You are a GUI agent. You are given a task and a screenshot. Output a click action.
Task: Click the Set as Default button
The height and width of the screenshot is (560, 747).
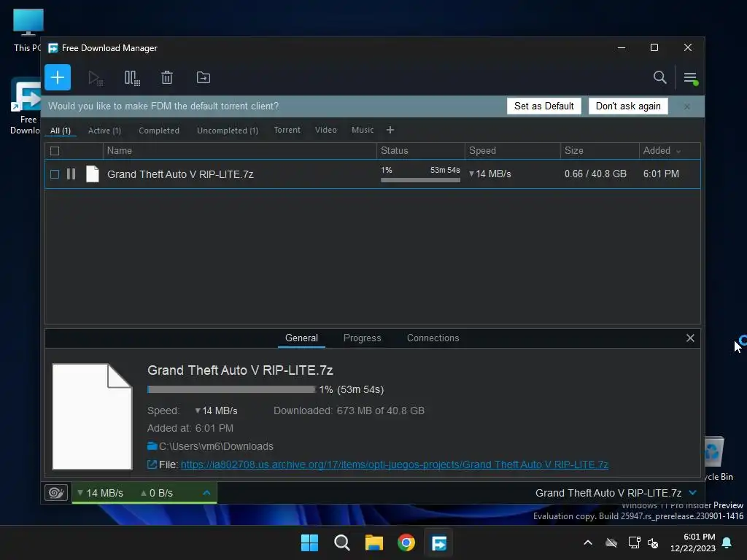tap(544, 106)
